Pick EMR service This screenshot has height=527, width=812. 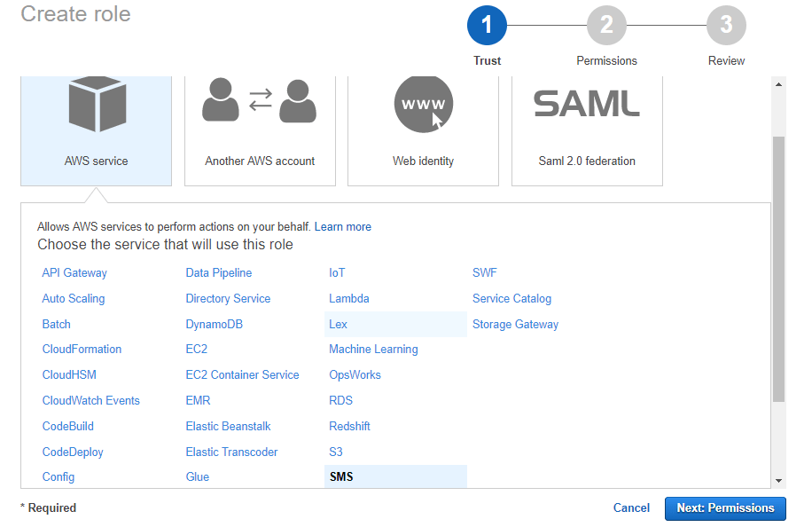(x=199, y=400)
